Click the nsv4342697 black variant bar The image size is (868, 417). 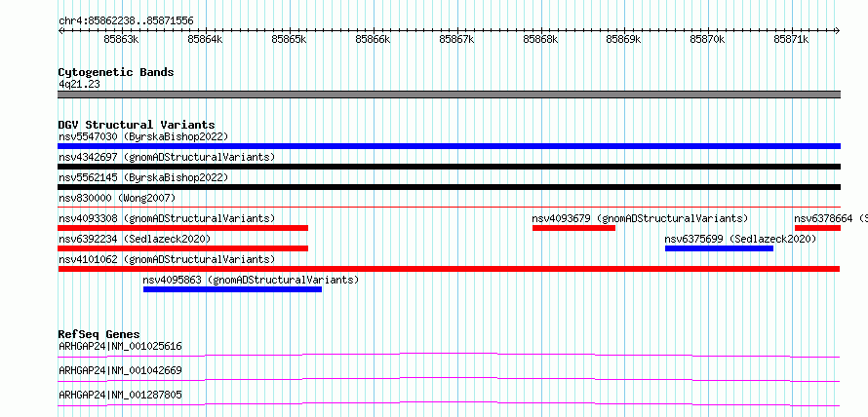click(449, 167)
